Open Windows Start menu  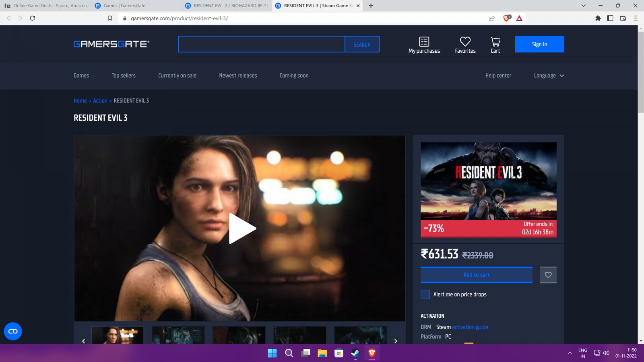pyautogui.click(x=272, y=353)
